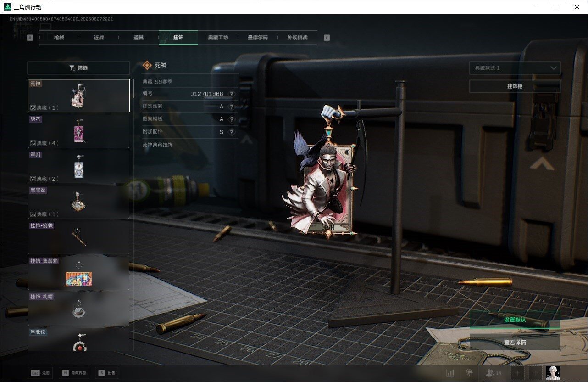588x382 pixels.
Task: Expand the 典藏款式 1 dropdown
Action: coord(515,68)
